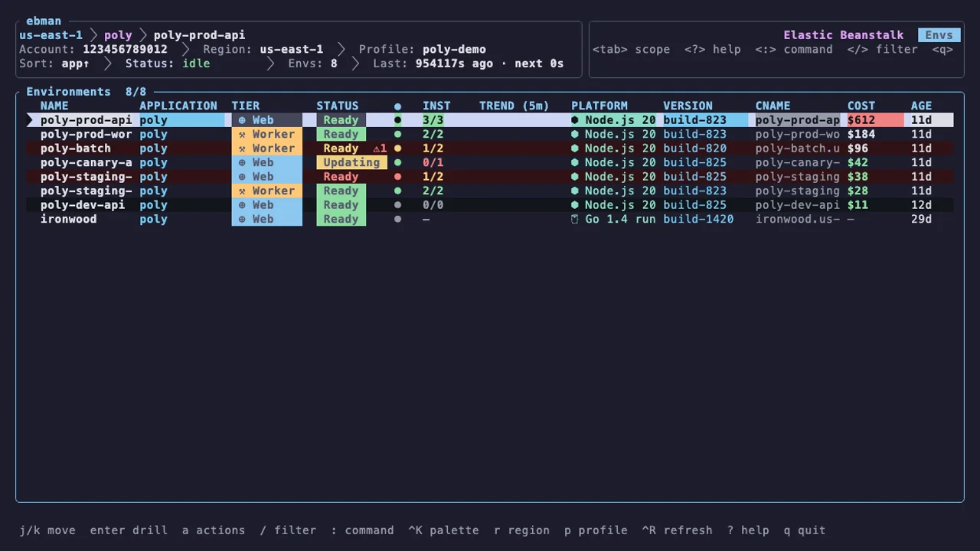Click the '<:> command' header hint
980x551 pixels.
pos(794,50)
